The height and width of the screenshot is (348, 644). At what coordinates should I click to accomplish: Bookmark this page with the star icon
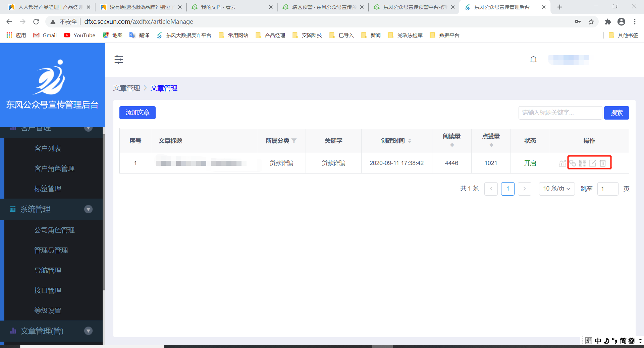[591, 22]
